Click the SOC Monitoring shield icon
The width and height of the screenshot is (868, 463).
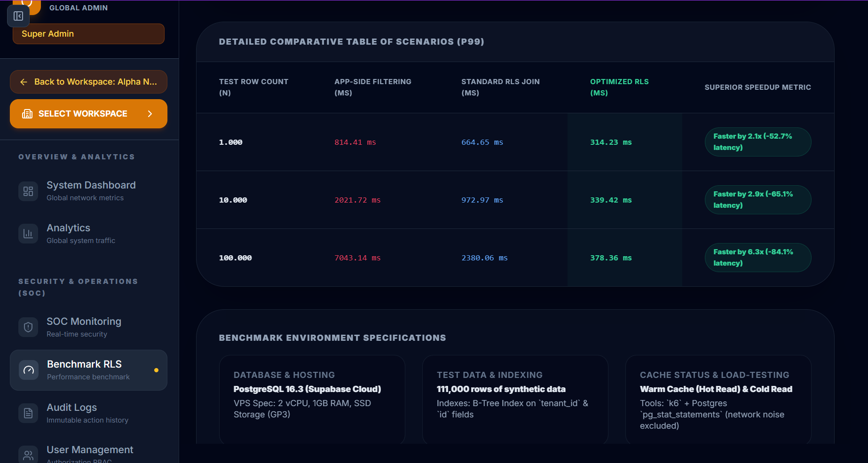point(28,327)
